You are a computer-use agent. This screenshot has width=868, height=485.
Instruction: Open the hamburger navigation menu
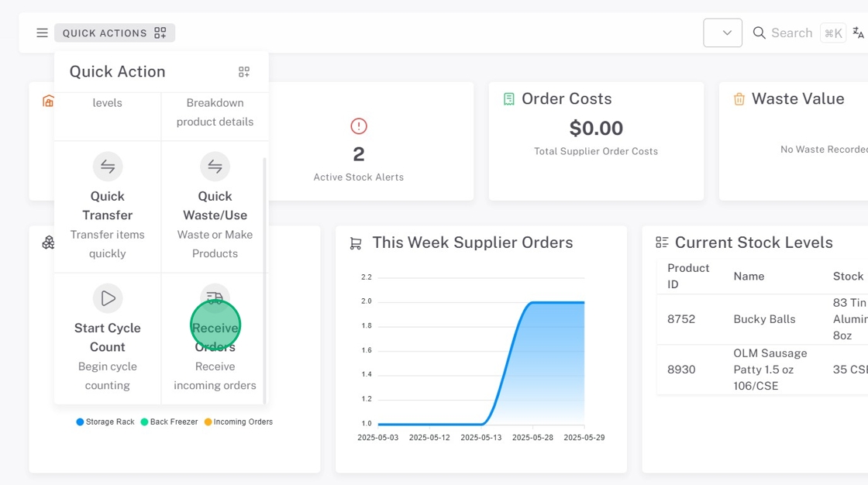click(42, 33)
